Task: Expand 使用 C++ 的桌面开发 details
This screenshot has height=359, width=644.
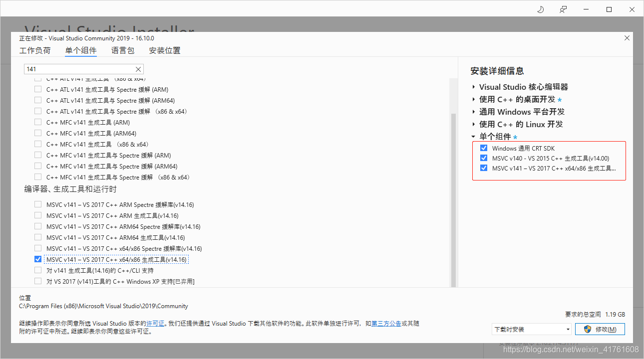Action: [x=473, y=99]
